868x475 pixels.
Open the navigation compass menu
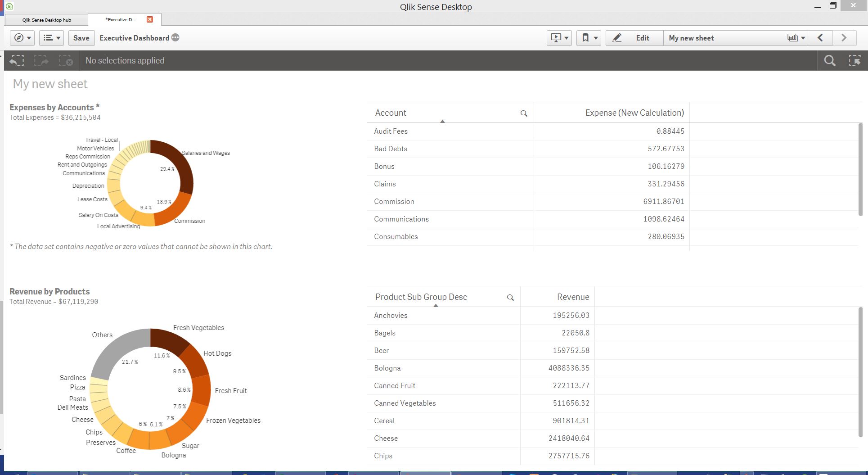click(22, 38)
